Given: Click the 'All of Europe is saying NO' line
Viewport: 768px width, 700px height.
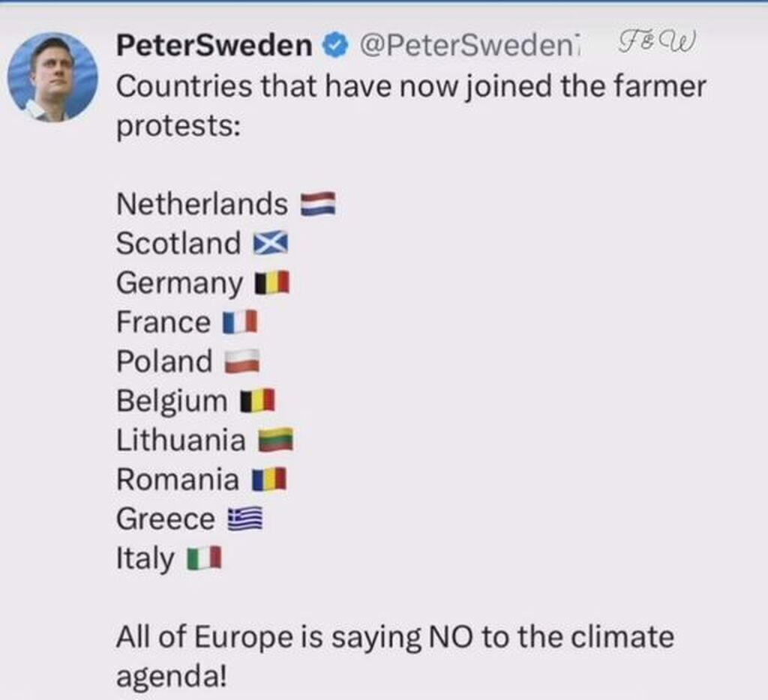Looking at the screenshot, I should (x=295, y=637).
